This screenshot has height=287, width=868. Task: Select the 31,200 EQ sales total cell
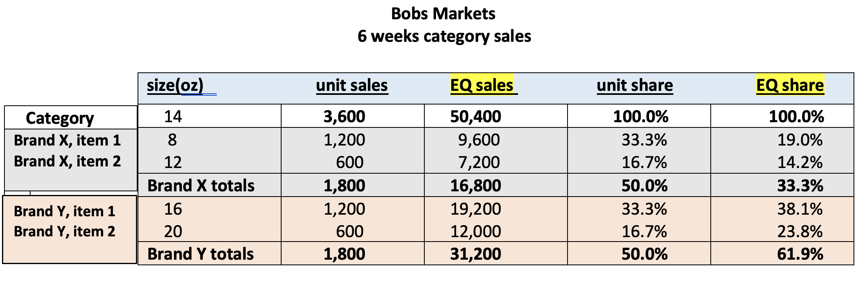tap(475, 254)
